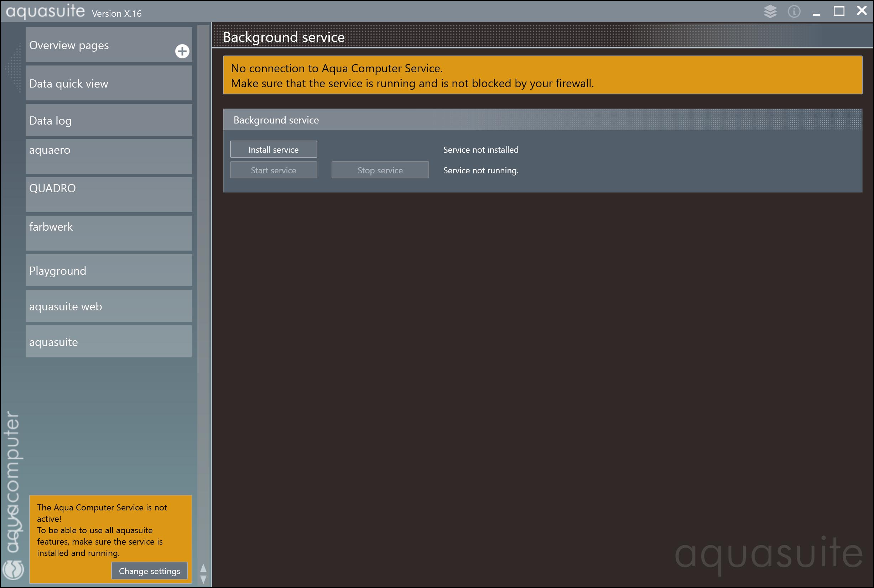Screen dimensions: 874x588
Task: Click the Change settings button
Action: tap(149, 571)
